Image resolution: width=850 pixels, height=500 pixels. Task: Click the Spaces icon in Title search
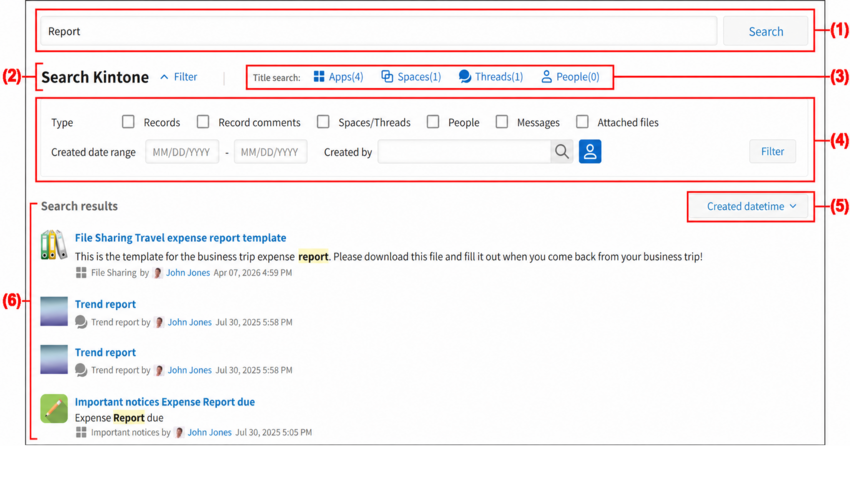[x=387, y=76]
